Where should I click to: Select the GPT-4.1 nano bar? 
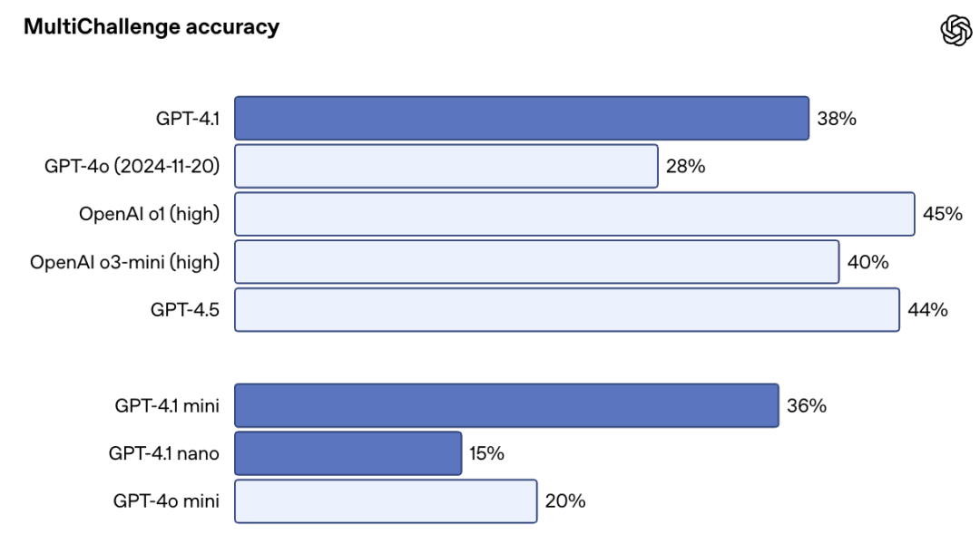(348, 453)
